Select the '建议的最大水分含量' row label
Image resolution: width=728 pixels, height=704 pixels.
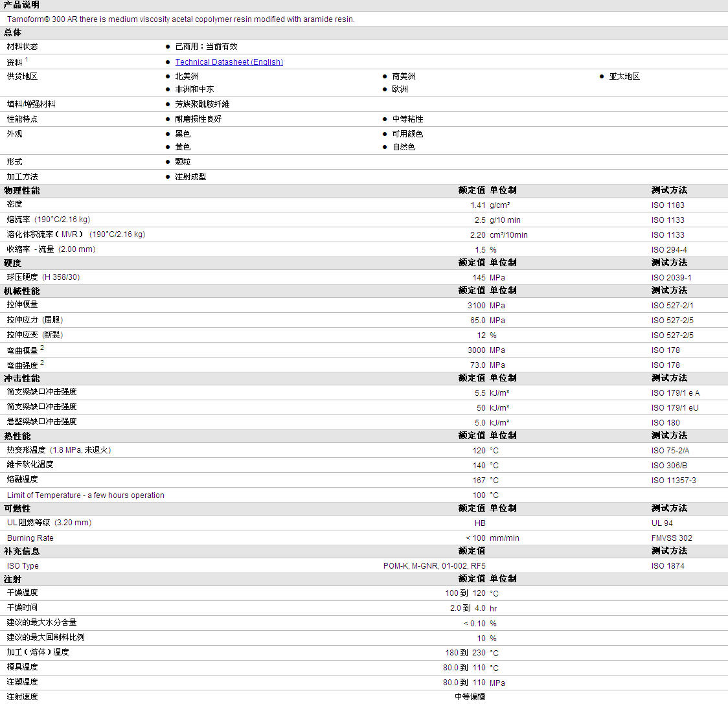(42, 622)
